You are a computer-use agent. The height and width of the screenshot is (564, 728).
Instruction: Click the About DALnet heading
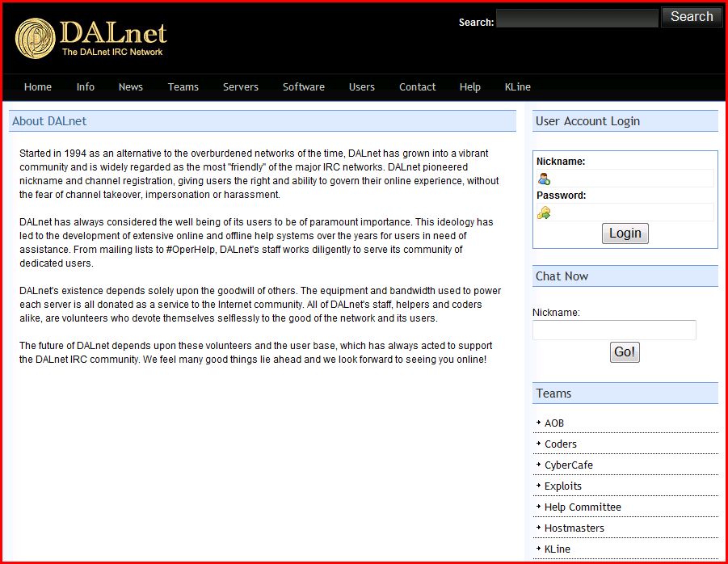point(49,121)
